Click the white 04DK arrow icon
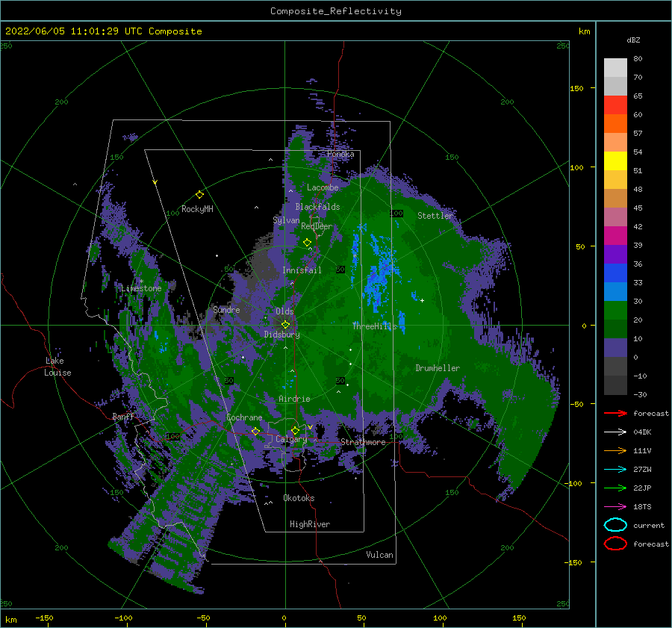 coord(615,432)
